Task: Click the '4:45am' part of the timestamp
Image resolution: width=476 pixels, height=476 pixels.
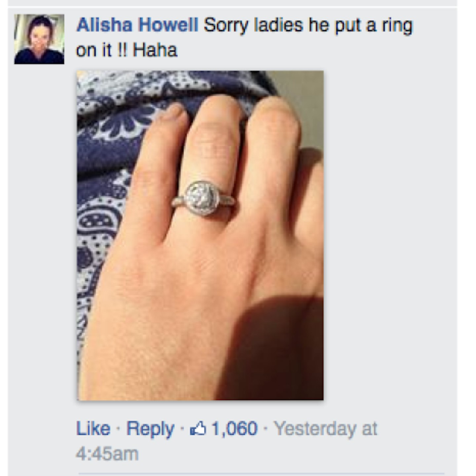Action: click(107, 454)
